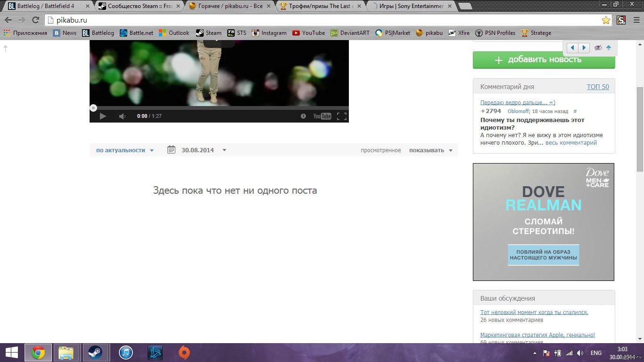Open File Explorer from taskbar
644x362 pixels.
click(x=66, y=353)
